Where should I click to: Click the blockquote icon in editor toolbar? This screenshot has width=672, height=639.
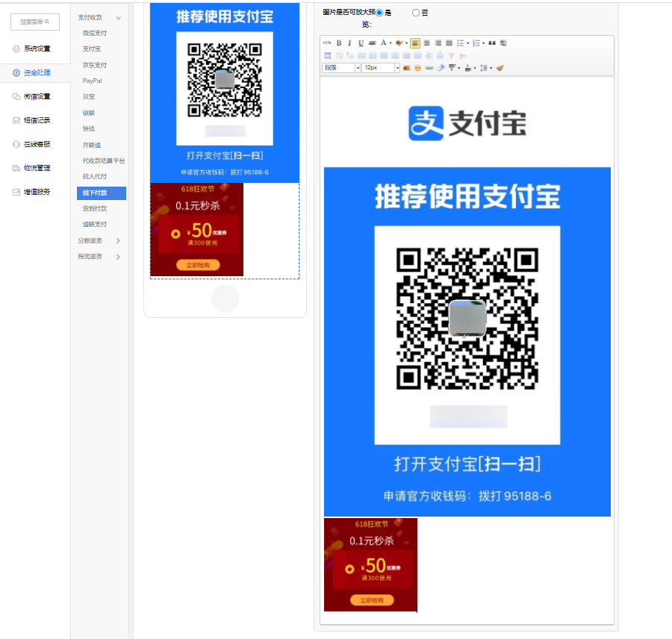(x=493, y=43)
